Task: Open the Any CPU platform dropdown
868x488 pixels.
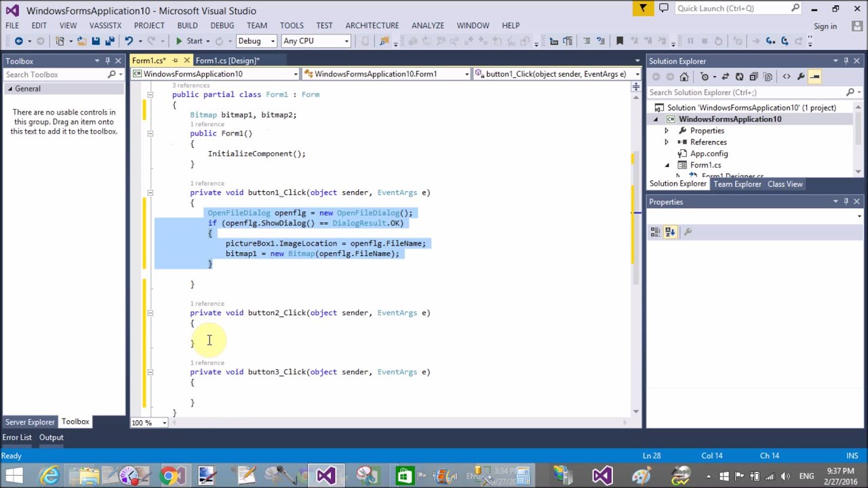Action: [346, 41]
